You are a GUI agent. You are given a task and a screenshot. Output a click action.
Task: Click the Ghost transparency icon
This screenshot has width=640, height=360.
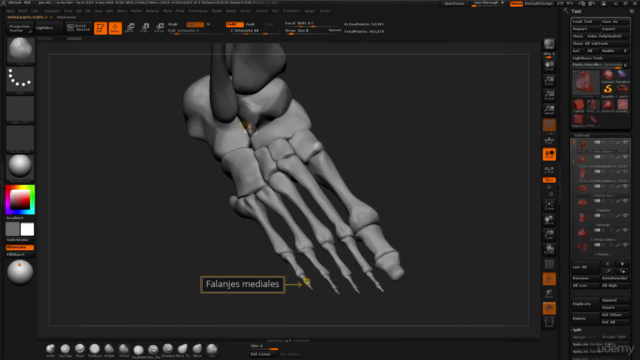pos(549,294)
